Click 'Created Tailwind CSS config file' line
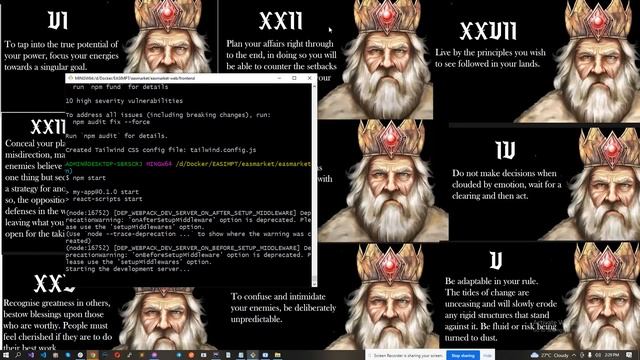Screen dimensions: 640x360 [x=161, y=150]
